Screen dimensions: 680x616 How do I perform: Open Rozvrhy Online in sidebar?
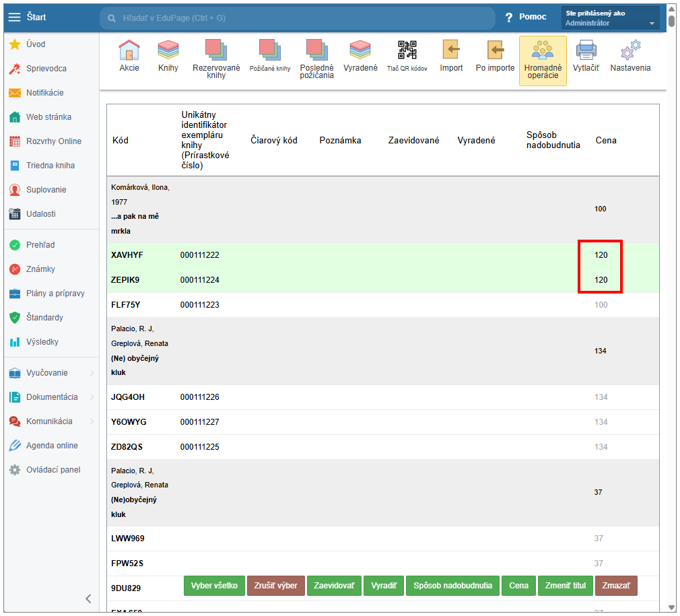pos(53,141)
